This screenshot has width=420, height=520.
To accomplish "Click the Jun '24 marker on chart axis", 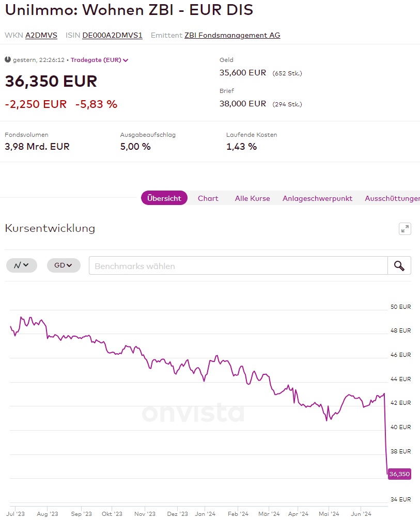I will [361, 514].
